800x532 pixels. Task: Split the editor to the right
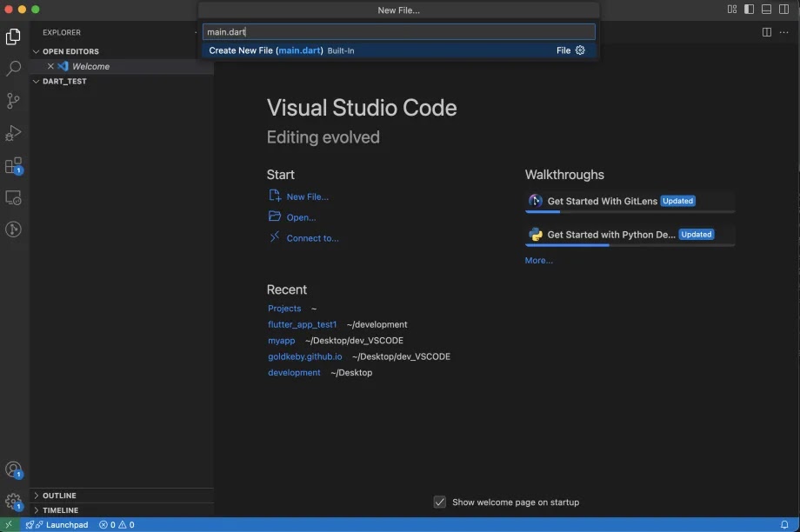pyautogui.click(x=766, y=32)
